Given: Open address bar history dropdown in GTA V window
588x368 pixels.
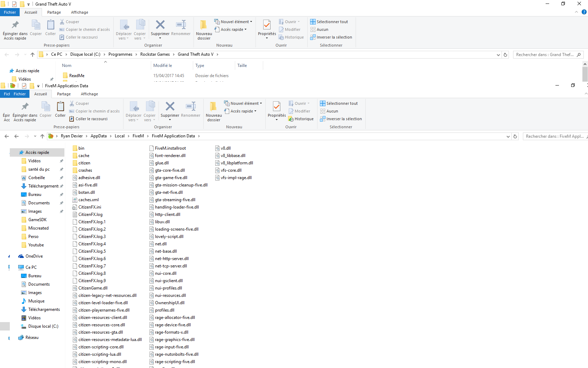Looking at the screenshot, I should [498, 55].
